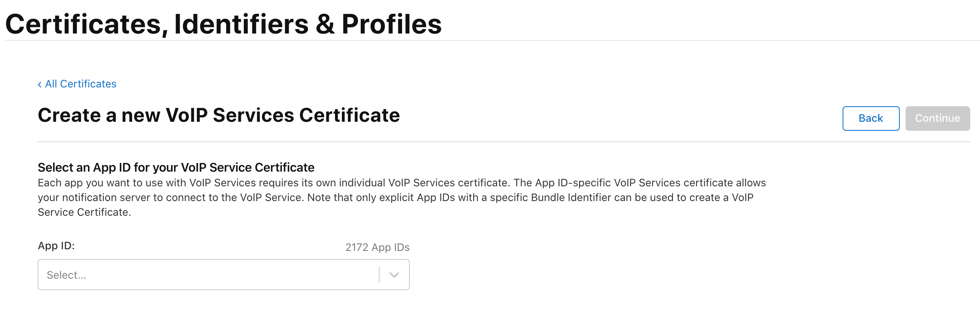Screen dimensions: 980x322
Task: Click the vertical separator inside the dropdown
Action: [379, 275]
